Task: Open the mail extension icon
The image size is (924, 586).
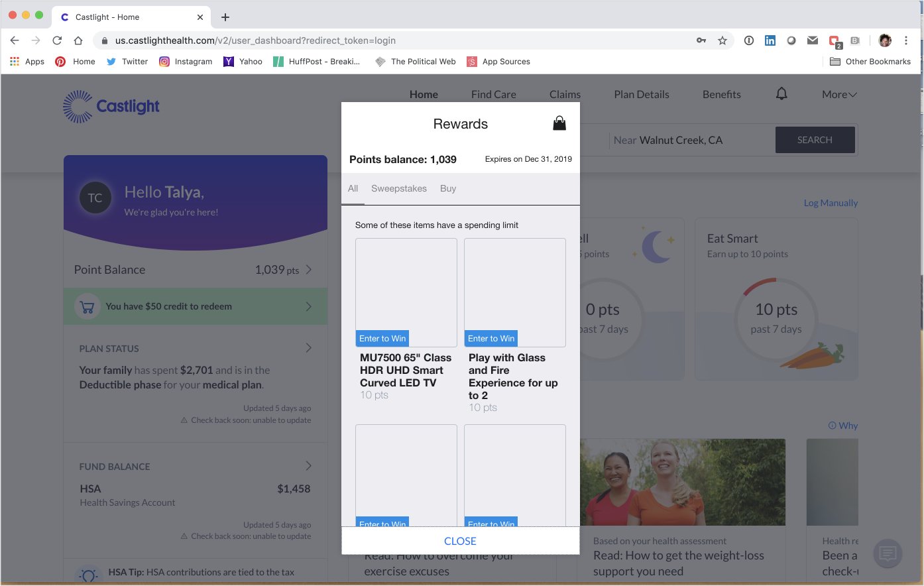Action: click(x=813, y=40)
